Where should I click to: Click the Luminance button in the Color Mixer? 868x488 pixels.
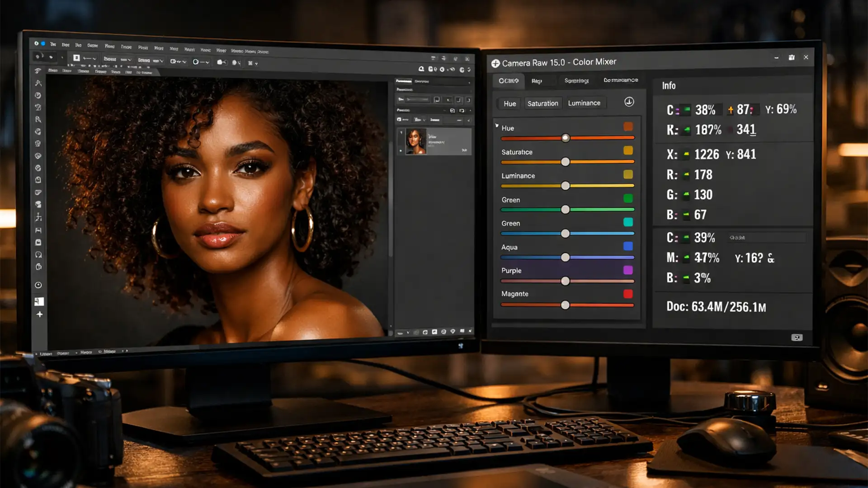(585, 103)
